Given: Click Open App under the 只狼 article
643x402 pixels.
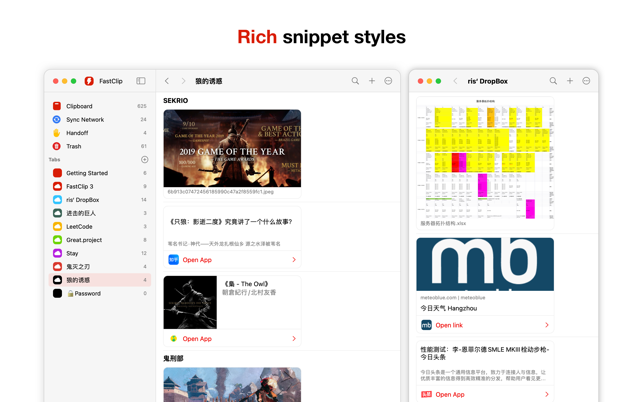Looking at the screenshot, I should coord(197,260).
